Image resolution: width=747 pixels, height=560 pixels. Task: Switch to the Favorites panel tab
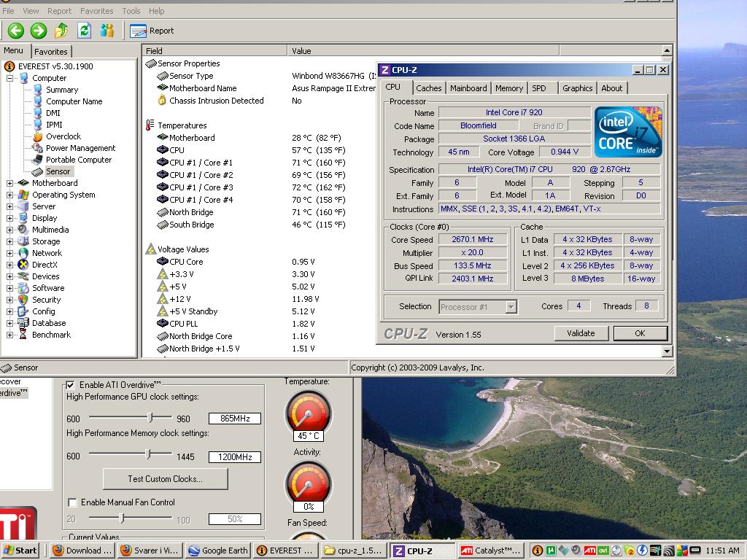pyautogui.click(x=51, y=52)
